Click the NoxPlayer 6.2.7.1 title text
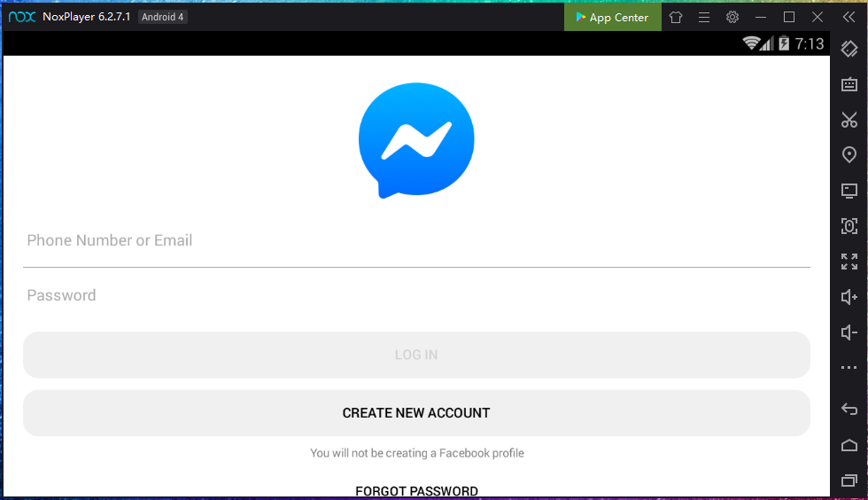 [x=87, y=17]
